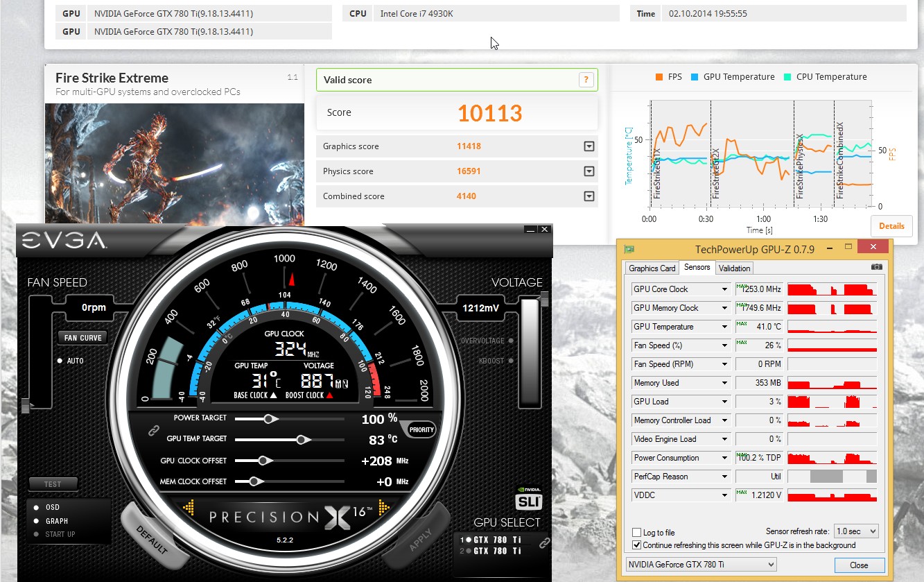
Task: Open the Power Consumption sensor dropdown
Action: click(x=725, y=458)
